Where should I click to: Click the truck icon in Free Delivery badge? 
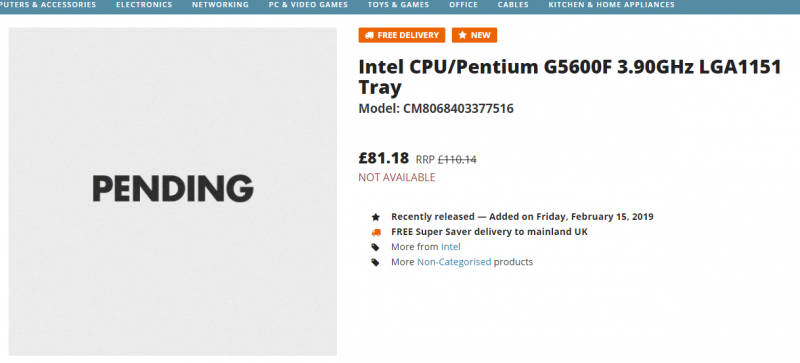[369, 35]
